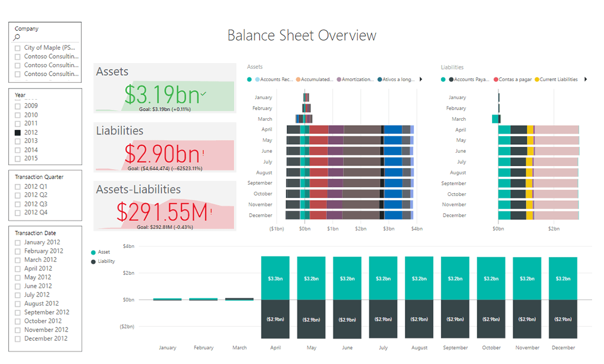Select the 2012 Q3 quarter checkbox
604x364 pixels.
pos(17,204)
